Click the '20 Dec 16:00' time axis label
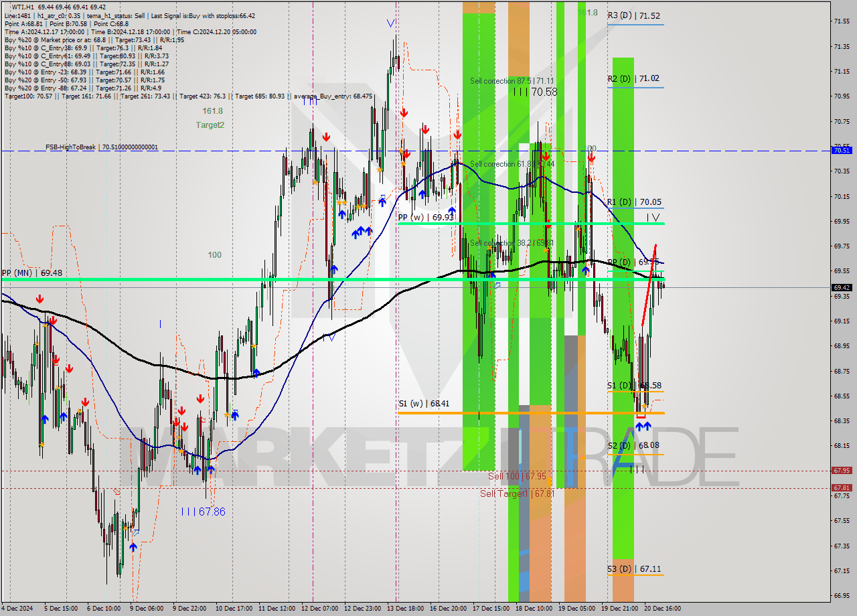Viewport: 857px width, 616px height. click(x=662, y=609)
